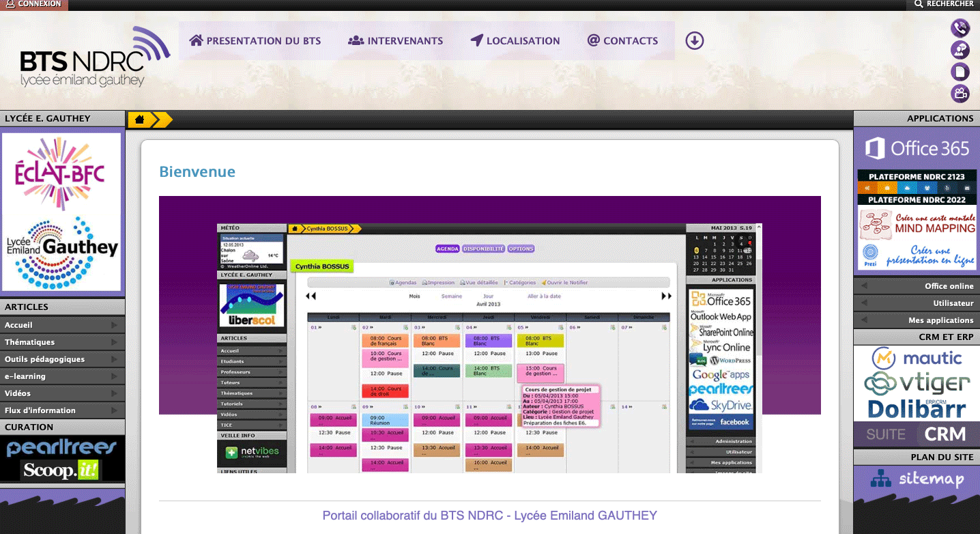The width and height of the screenshot is (980, 534).
Task: Open the Plateforme NDRC 2022 link
Action: point(917,200)
